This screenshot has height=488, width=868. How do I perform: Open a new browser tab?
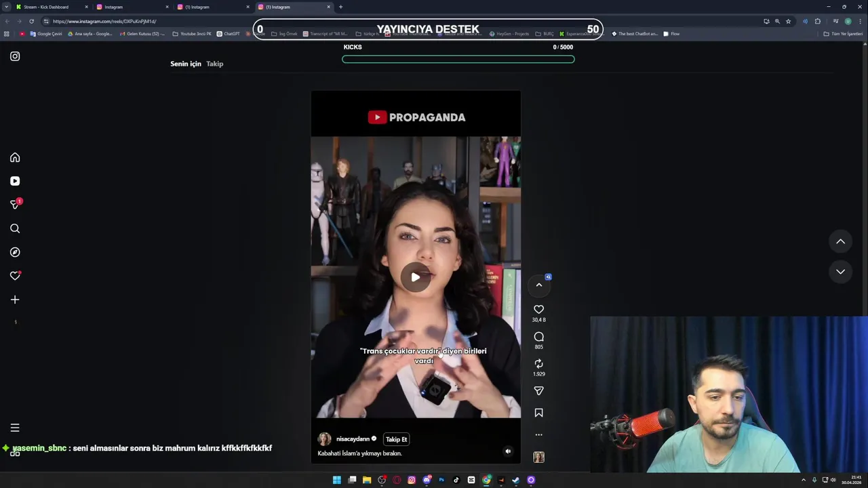340,7
